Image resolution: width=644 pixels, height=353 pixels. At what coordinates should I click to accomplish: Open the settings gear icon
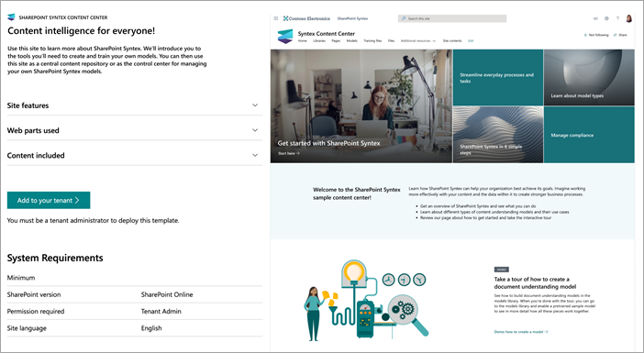(606, 18)
